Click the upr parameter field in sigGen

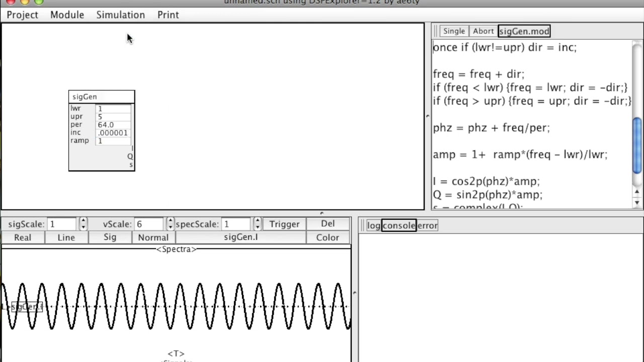[x=114, y=117]
